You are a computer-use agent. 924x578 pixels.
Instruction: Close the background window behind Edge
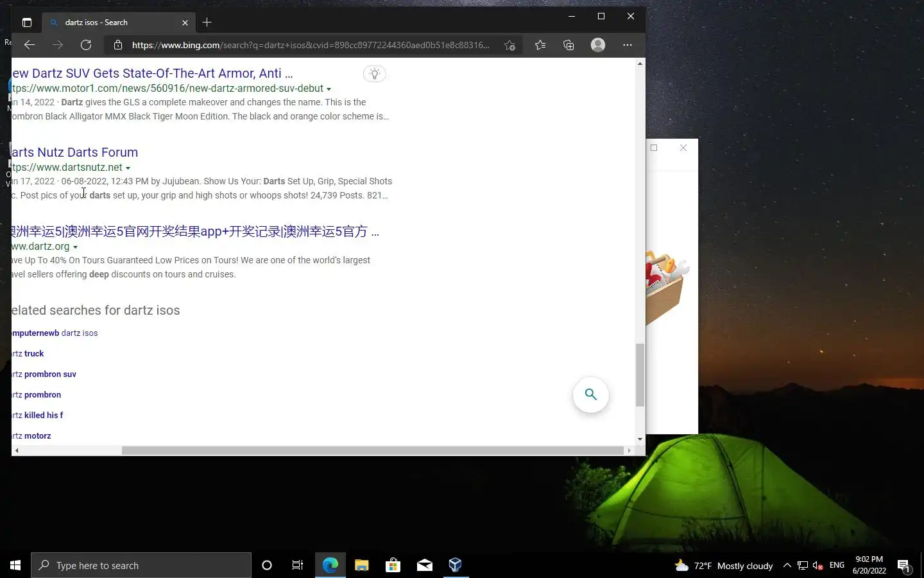(683, 148)
